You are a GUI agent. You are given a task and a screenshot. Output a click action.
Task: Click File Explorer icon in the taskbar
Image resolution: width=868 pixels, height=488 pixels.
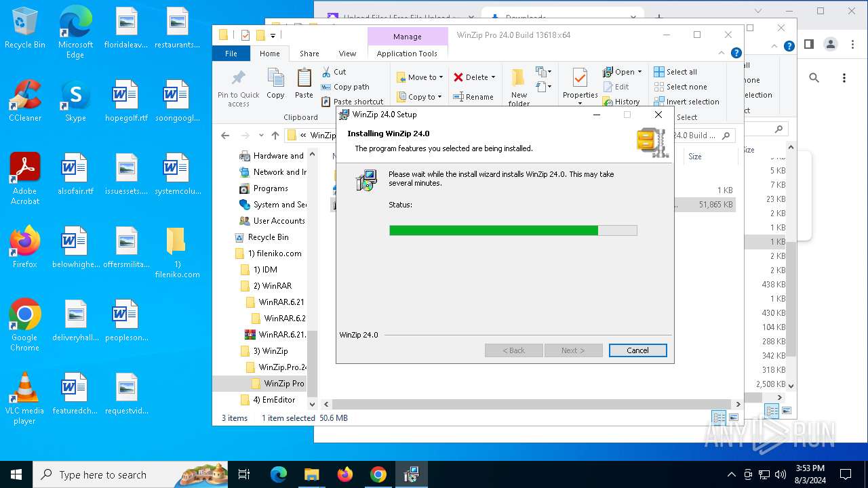point(311,474)
